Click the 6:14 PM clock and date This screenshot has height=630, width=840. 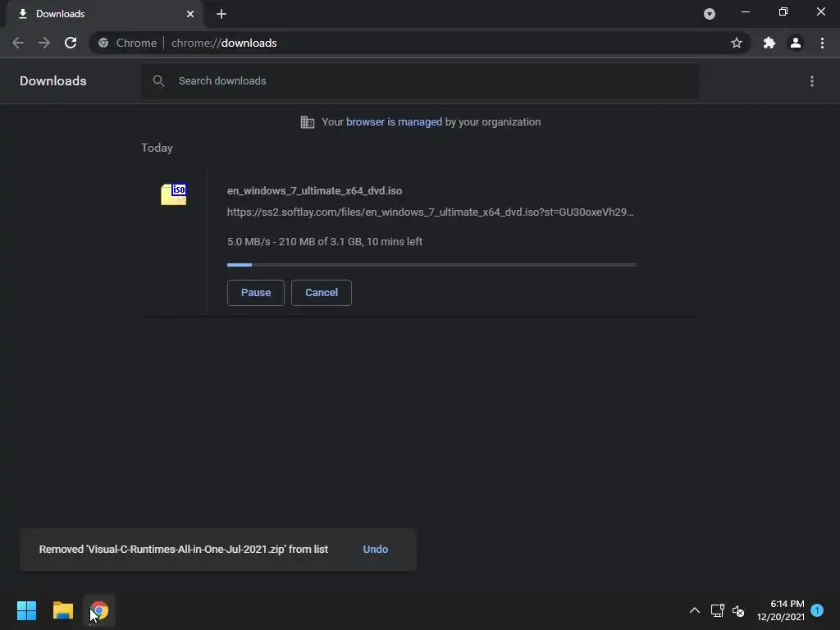[781, 610]
